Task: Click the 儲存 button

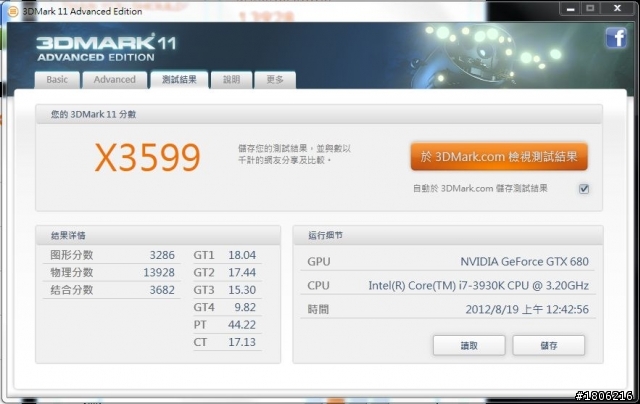Action: click(549, 346)
